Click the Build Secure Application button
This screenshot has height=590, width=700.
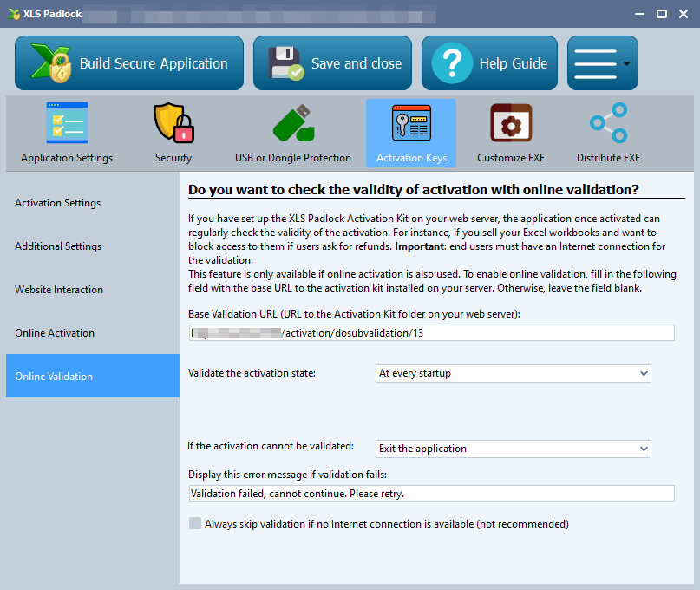coord(129,63)
